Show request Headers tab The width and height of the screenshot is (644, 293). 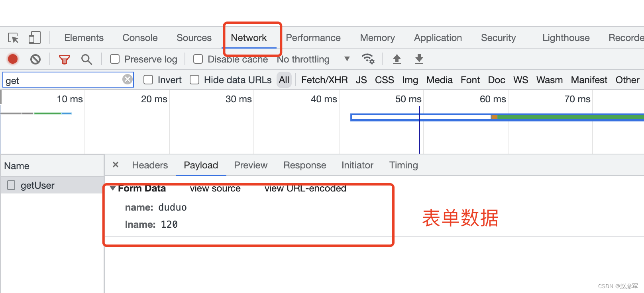(x=150, y=165)
